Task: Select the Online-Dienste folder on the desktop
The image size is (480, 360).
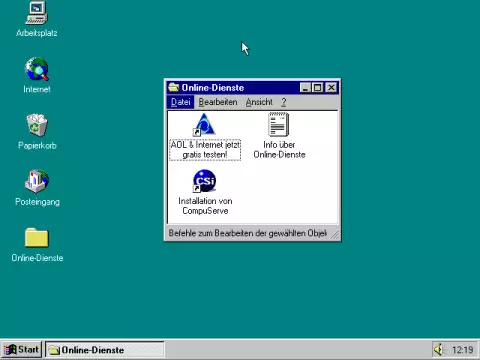Action: point(37,237)
